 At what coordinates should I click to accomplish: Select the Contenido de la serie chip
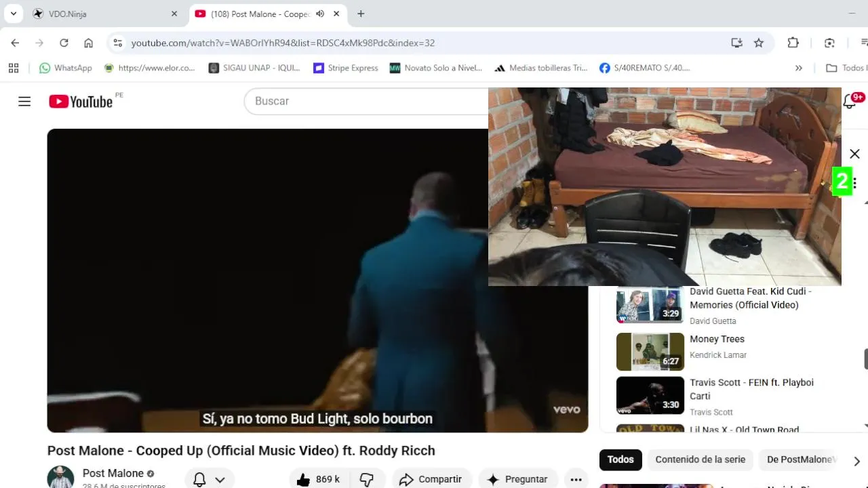click(700, 460)
